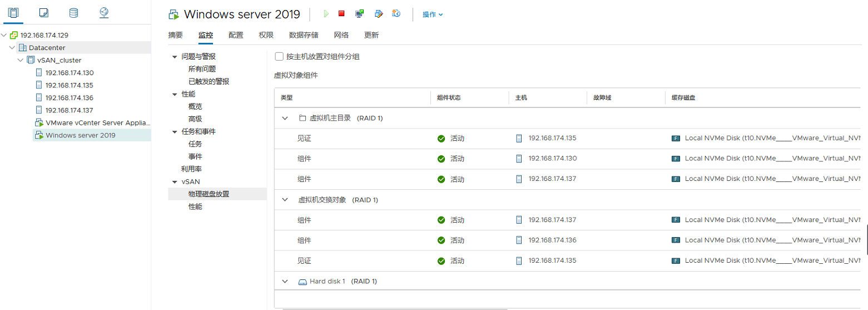
Task: Open 事件 under 任务和事件
Action: point(195,156)
